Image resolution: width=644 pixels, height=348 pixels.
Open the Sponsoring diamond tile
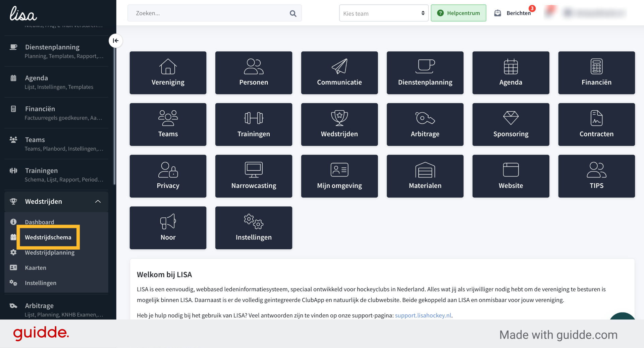click(x=511, y=124)
